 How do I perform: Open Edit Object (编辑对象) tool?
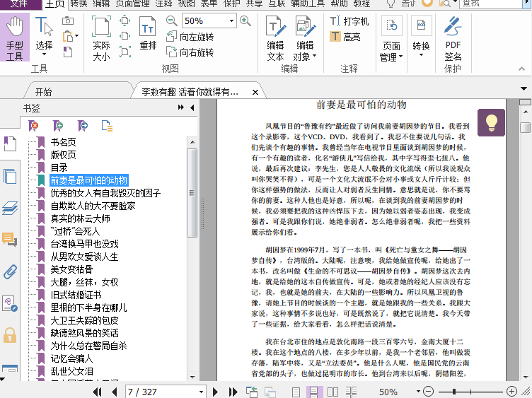pos(306,38)
